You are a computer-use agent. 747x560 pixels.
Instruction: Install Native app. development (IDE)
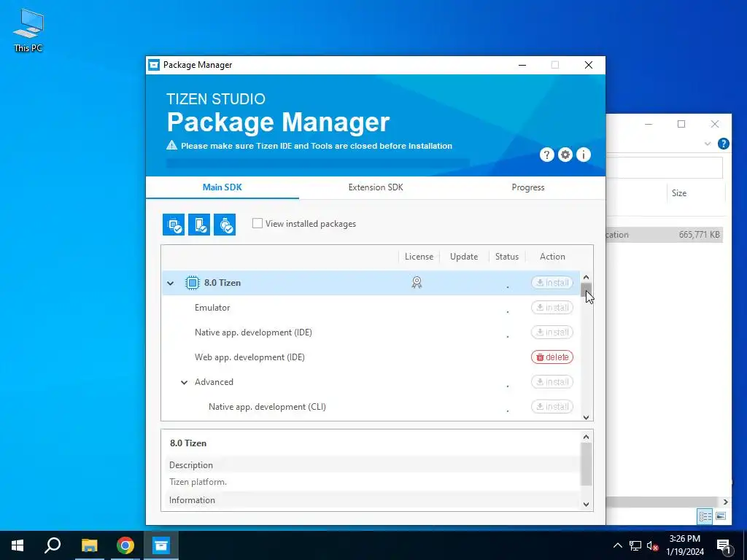tap(552, 332)
